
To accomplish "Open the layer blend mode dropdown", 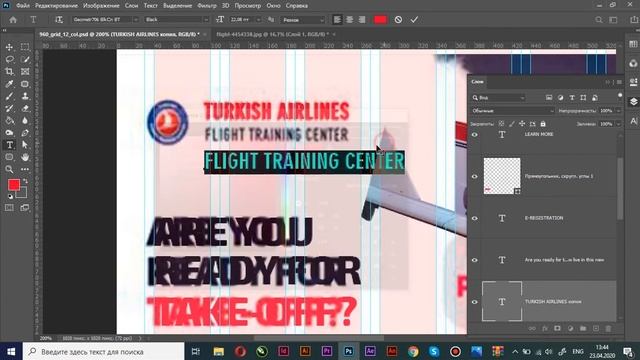I will click(x=513, y=111).
